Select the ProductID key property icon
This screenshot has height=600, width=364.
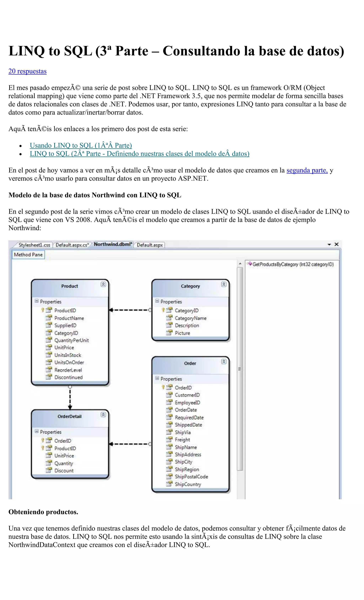[x=43, y=310]
